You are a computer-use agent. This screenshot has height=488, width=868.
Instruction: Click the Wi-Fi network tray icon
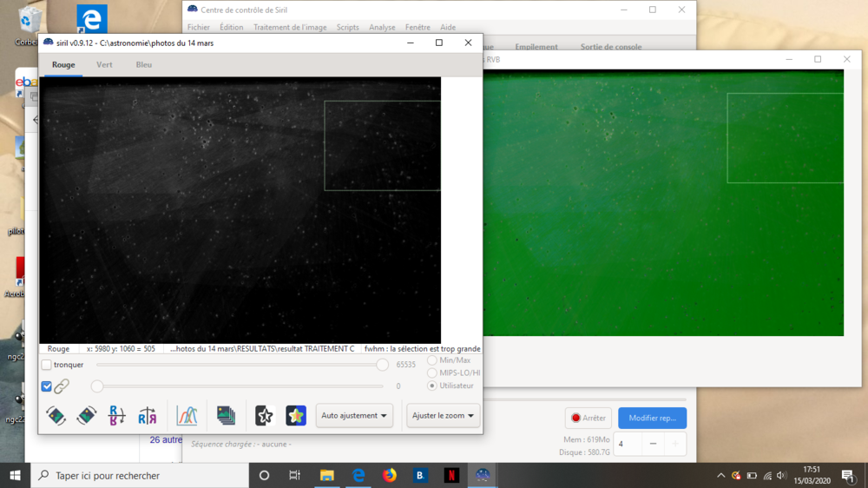pos(767,475)
